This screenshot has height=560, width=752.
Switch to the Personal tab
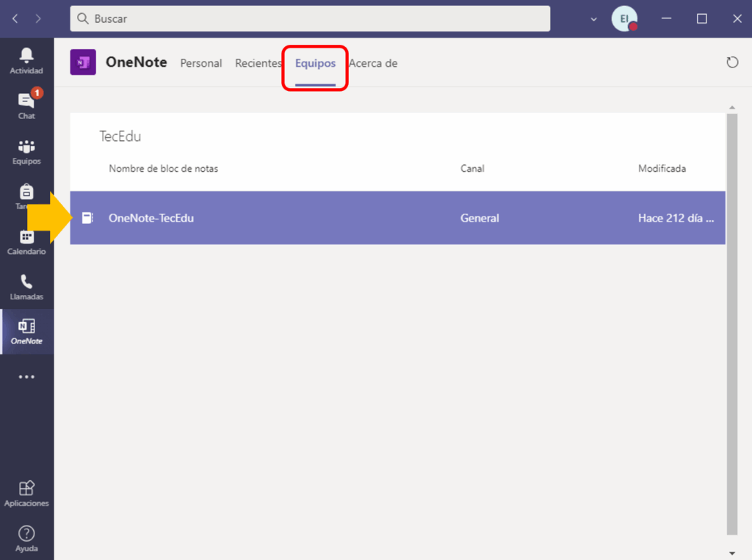(x=201, y=63)
